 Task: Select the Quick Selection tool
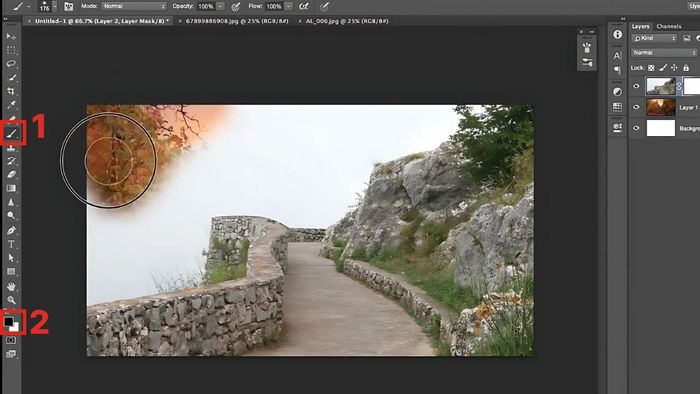click(11, 77)
